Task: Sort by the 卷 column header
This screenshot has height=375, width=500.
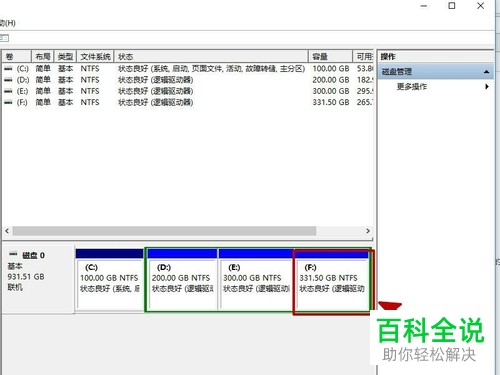Action: click(17, 56)
